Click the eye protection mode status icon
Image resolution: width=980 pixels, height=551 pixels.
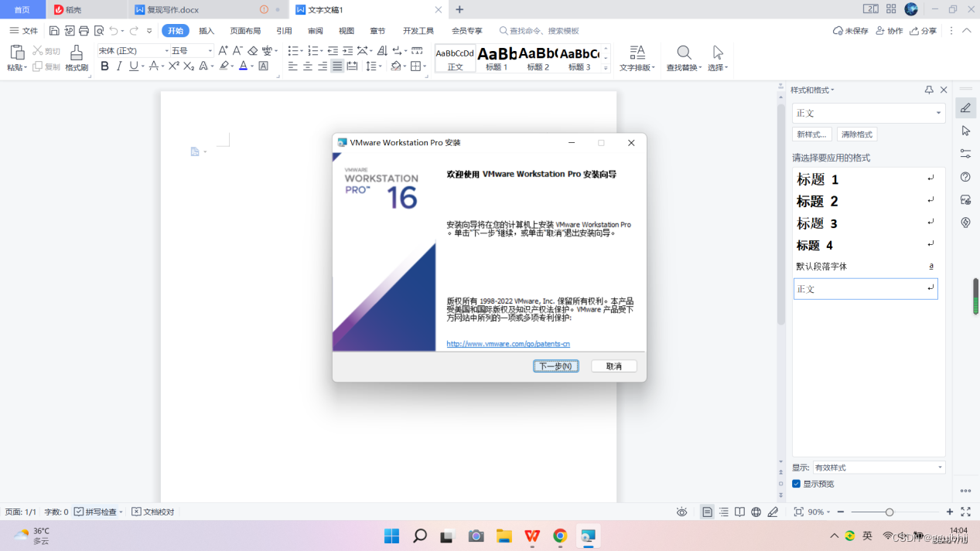click(681, 512)
